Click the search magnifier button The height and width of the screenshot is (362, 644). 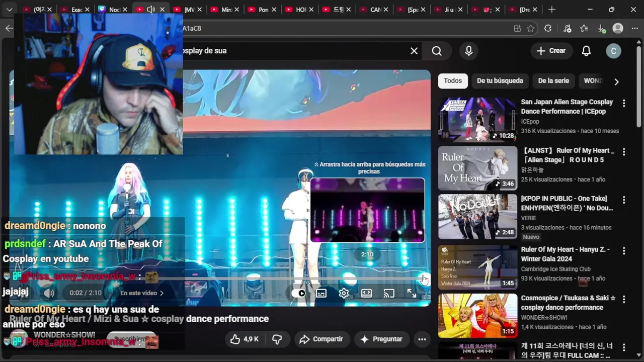point(437,51)
